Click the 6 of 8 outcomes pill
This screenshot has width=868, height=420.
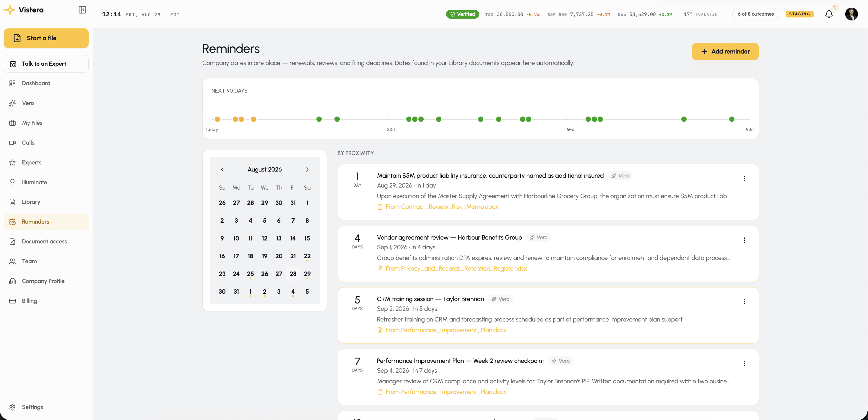(x=755, y=14)
